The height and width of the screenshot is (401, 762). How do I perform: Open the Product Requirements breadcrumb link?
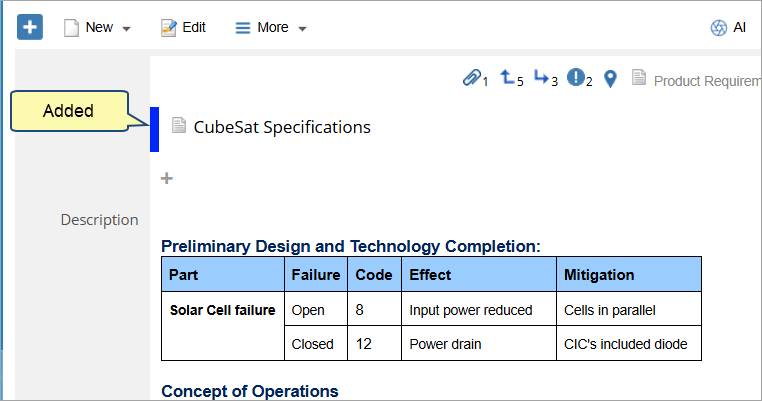[706, 81]
